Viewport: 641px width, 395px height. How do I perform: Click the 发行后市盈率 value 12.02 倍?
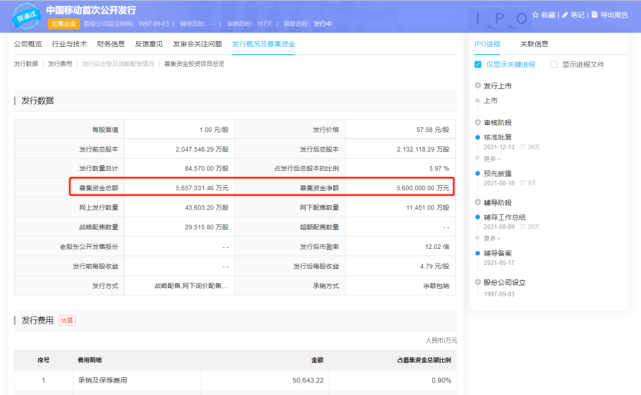pos(437,247)
